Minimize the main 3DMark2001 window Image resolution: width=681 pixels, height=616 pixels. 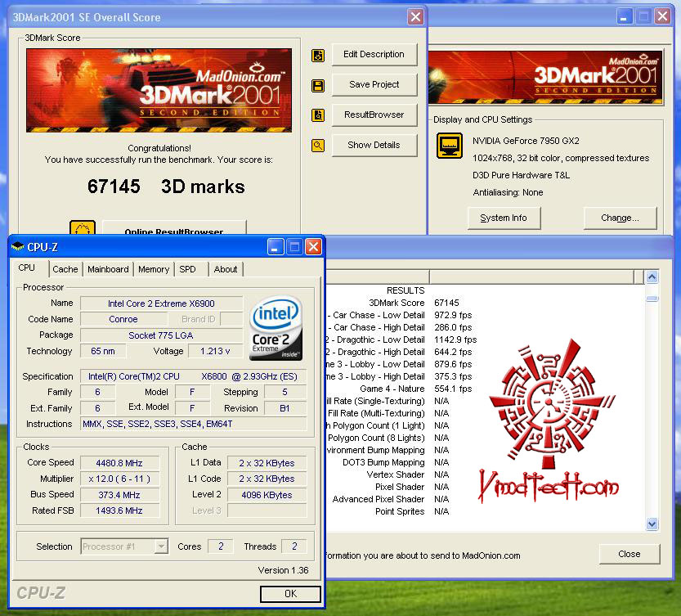624,16
